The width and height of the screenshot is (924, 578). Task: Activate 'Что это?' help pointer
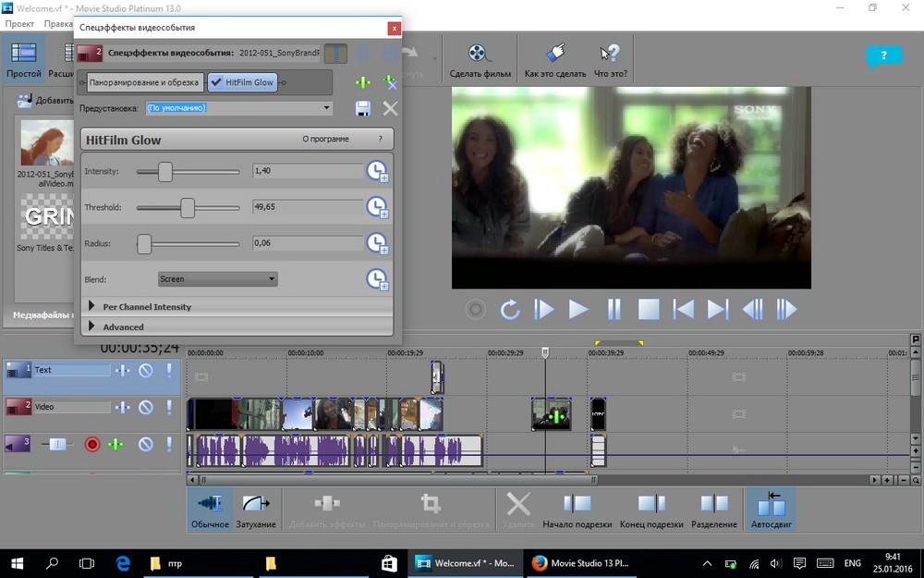611,59
